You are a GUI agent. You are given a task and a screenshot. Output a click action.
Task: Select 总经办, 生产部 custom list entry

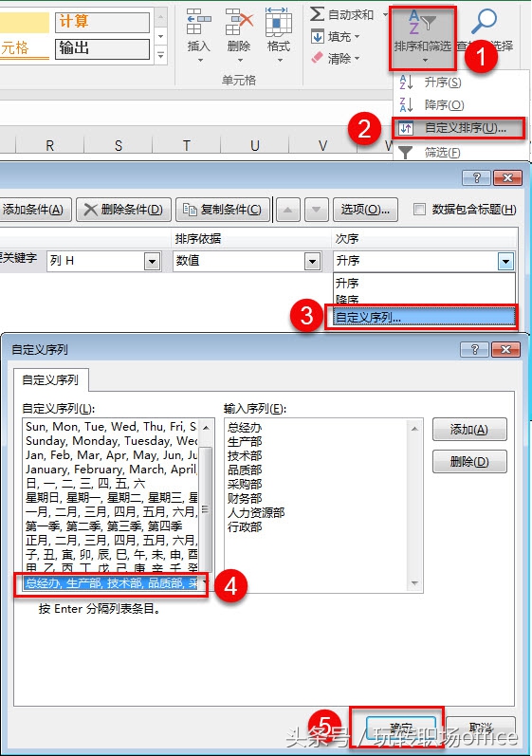[x=111, y=583]
